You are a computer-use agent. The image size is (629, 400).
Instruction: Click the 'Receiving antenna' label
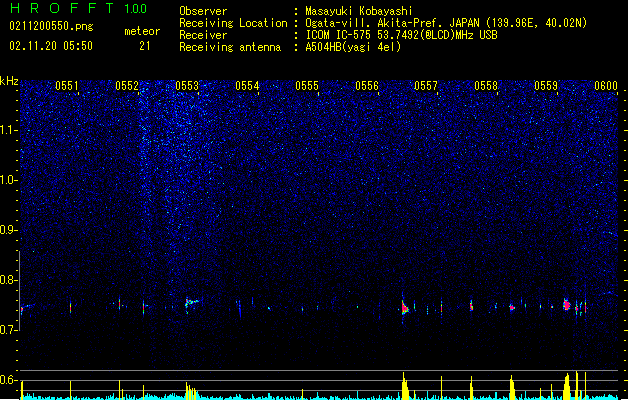[x=230, y=47]
